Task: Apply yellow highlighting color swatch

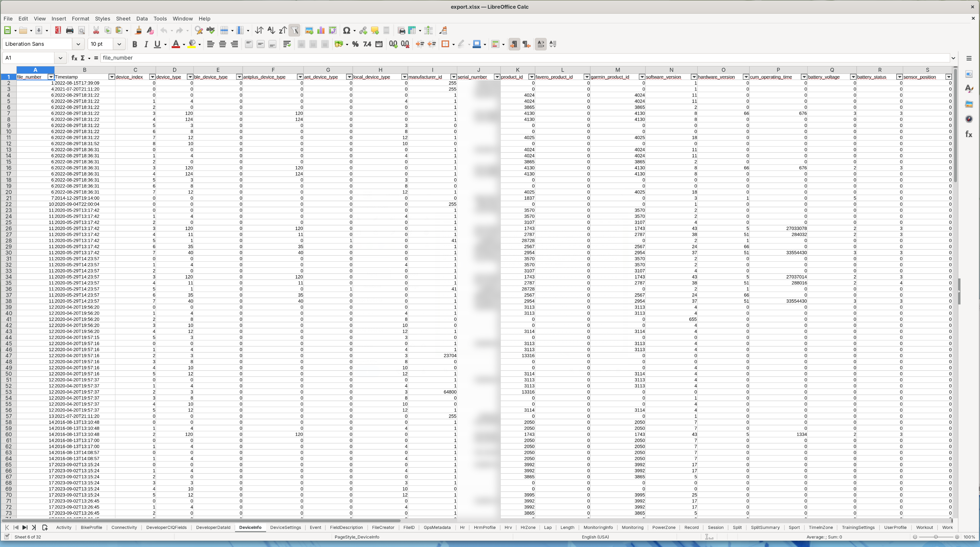Action: click(192, 44)
